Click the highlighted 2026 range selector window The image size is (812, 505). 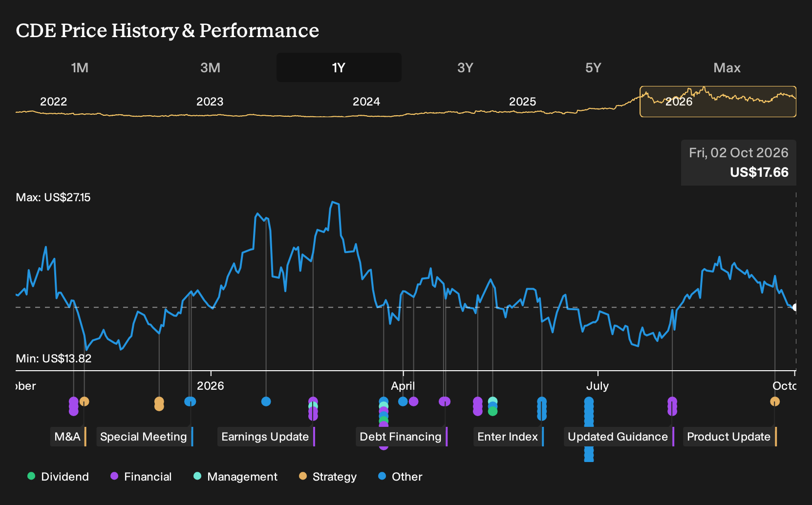(x=718, y=102)
